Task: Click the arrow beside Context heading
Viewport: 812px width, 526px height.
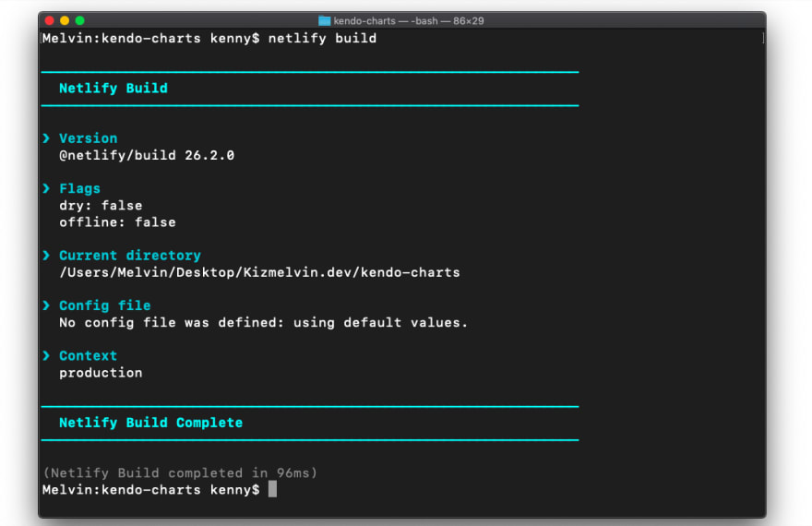Action: pyautogui.click(x=47, y=355)
